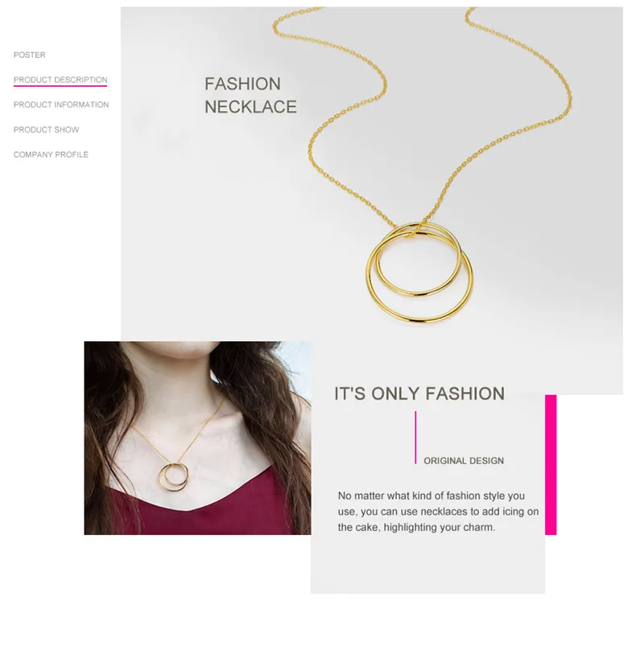Select the PRODUCT DESCRIPTION tab
Viewport: 644px width, 646px height.
60,80
